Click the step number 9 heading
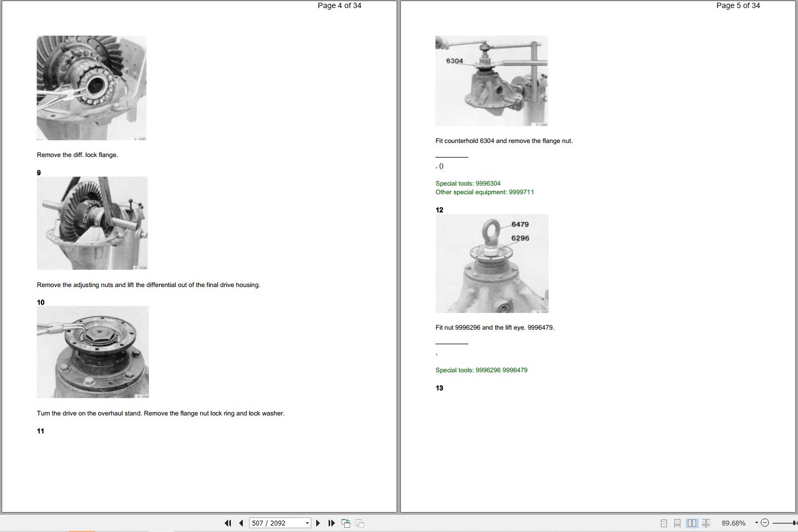Image resolution: width=798 pixels, height=532 pixels. [x=39, y=173]
